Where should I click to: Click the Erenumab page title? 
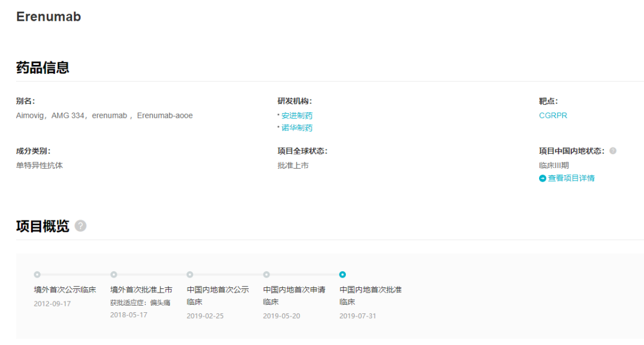point(48,17)
